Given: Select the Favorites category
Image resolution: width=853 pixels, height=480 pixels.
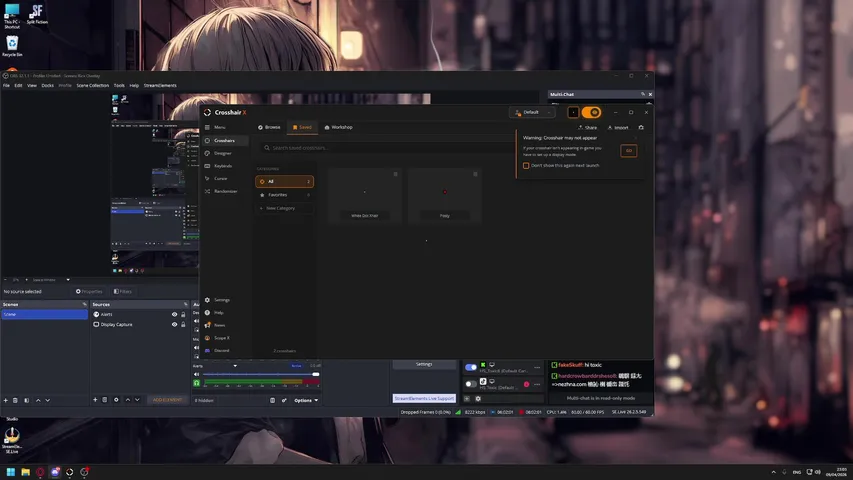Looking at the screenshot, I should [x=285, y=195].
